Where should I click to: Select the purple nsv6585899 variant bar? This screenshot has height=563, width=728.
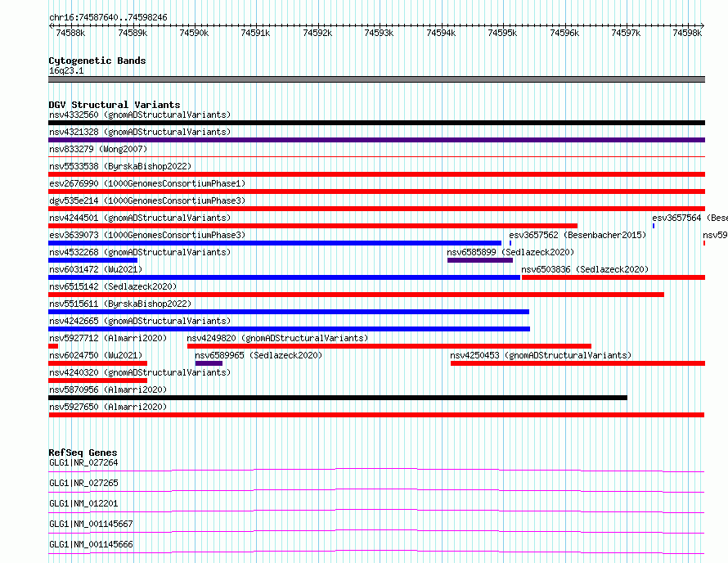pos(480,260)
